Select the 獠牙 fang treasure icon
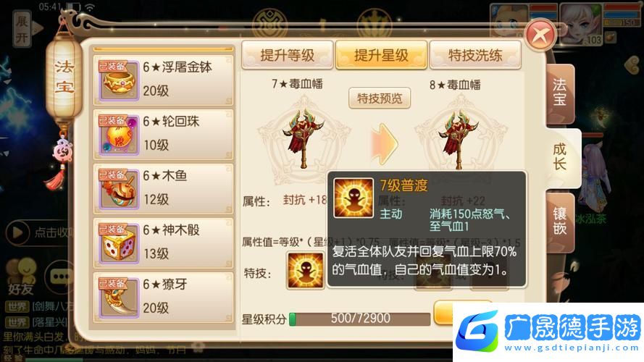Screen dimensions: 644x362 pyautogui.click(x=119, y=298)
